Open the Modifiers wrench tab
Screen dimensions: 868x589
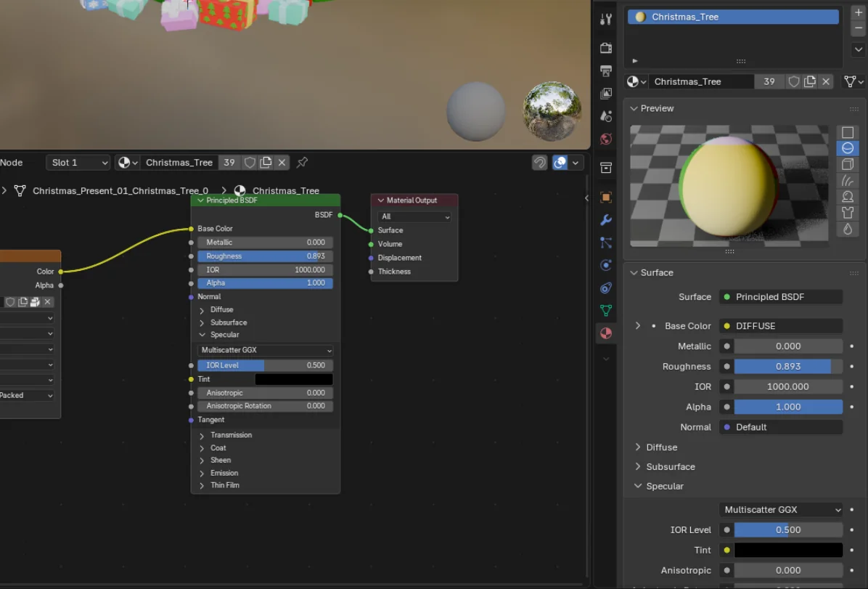coord(606,220)
